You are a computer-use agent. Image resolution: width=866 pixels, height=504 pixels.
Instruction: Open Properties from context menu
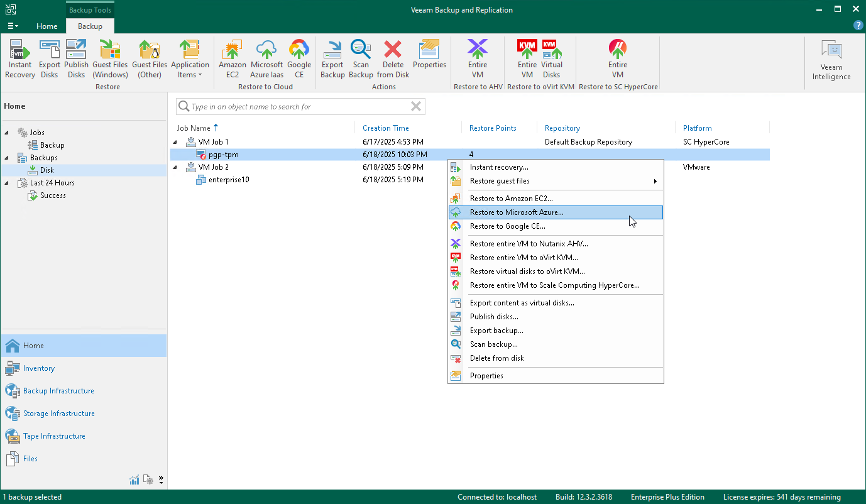556,376
